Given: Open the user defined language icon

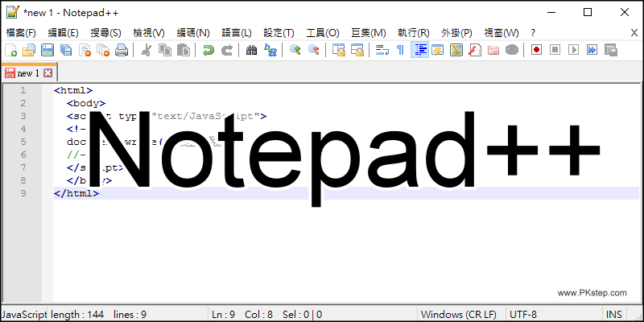Looking at the screenshot, I should (x=438, y=50).
